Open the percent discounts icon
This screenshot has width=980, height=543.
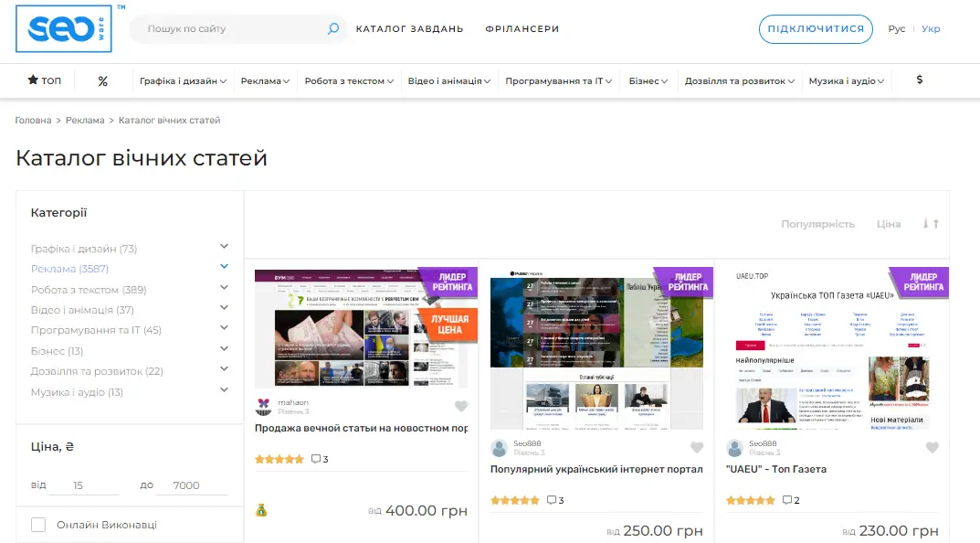[x=103, y=80]
